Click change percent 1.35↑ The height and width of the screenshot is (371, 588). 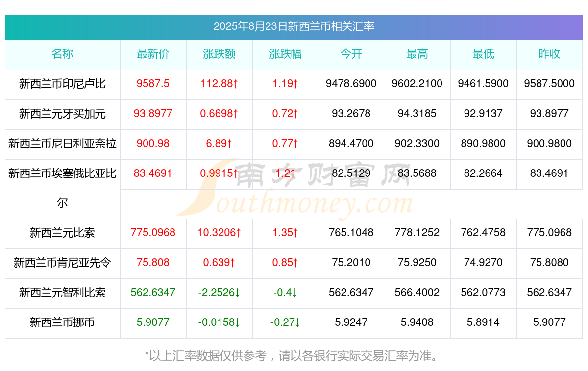286,233
